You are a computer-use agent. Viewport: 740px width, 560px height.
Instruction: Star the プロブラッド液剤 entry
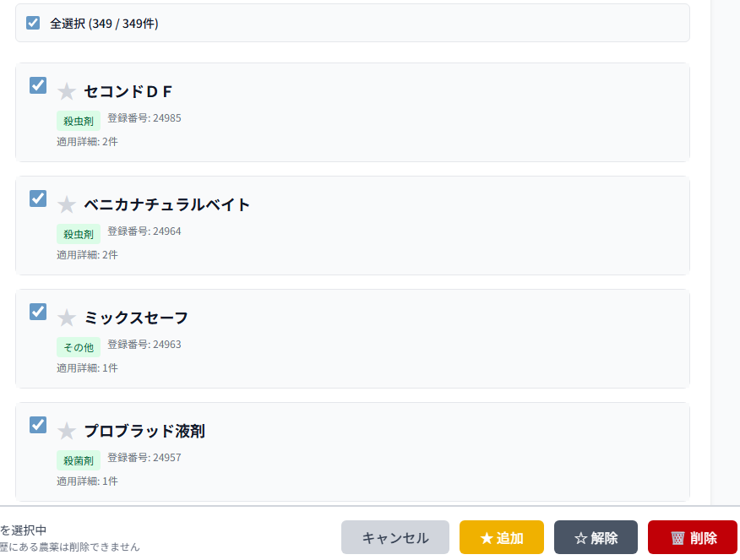[67, 431]
